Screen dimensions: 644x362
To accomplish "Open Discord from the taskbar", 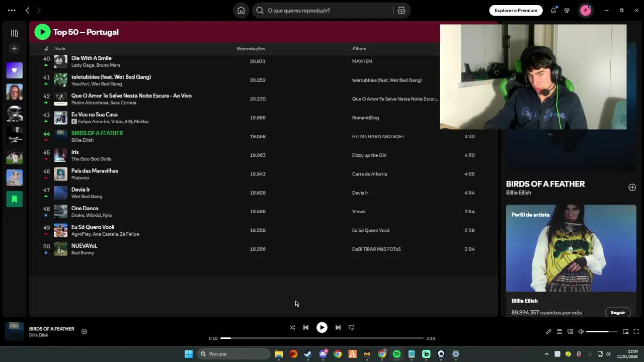I will point(323,354).
